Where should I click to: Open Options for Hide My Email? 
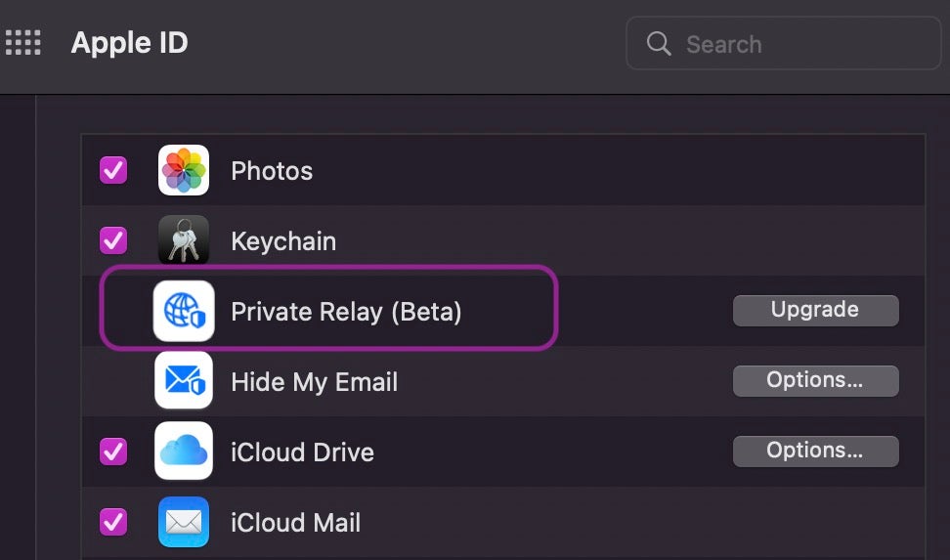coord(815,380)
